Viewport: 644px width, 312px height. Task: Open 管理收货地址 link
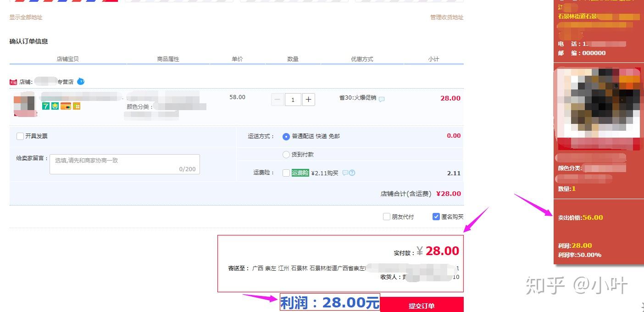(447, 17)
